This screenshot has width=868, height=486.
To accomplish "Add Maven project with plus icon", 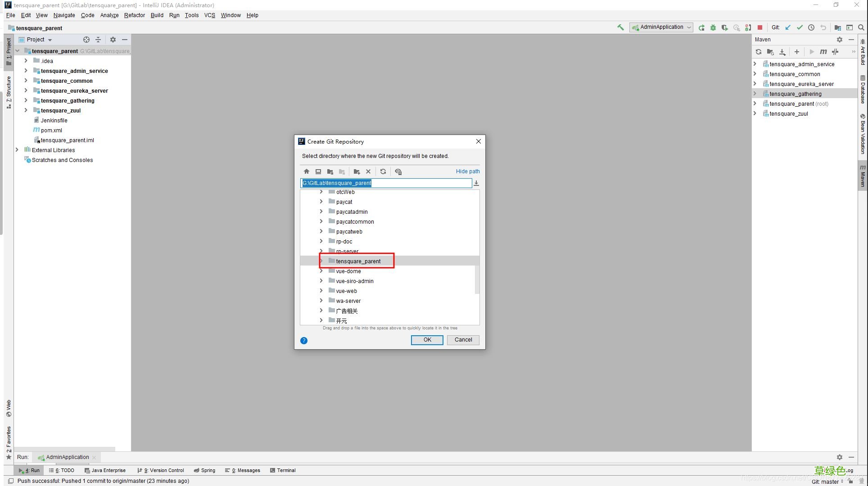I will click(x=797, y=52).
